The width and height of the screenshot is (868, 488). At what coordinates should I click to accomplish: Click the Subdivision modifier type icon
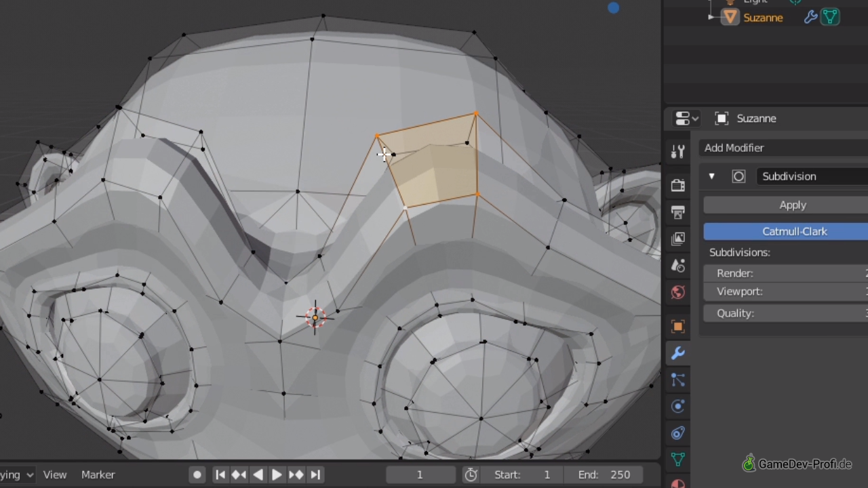pyautogui.click(x=738, y=176)
